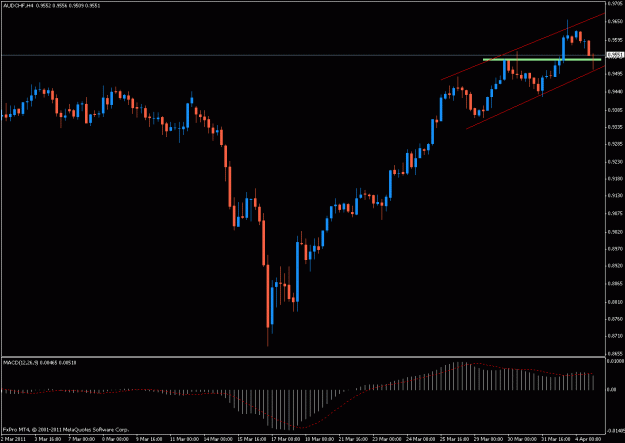The width and height of the screenshot is (625, 443).
Task: Click the 0.8710 price scale label
Action: [x=616, y=336]
